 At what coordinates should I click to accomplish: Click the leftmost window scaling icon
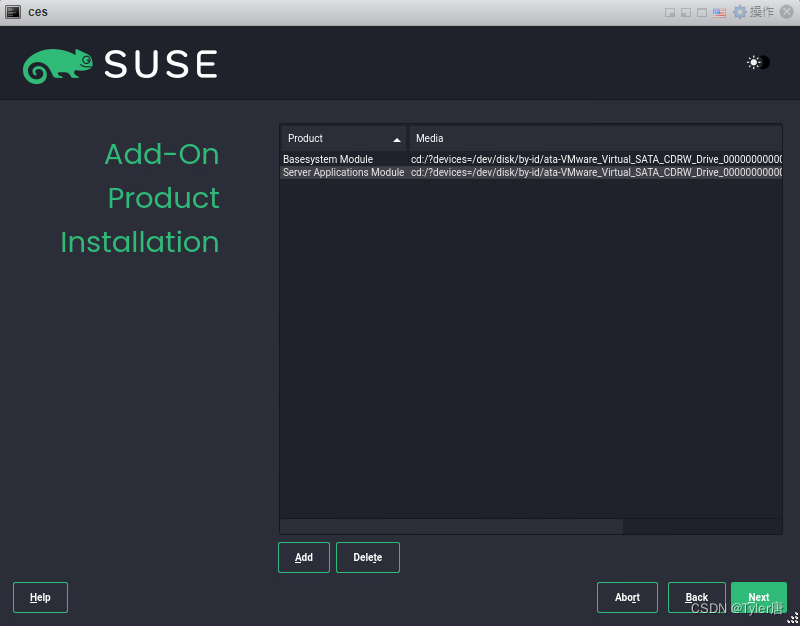(670, 12)
